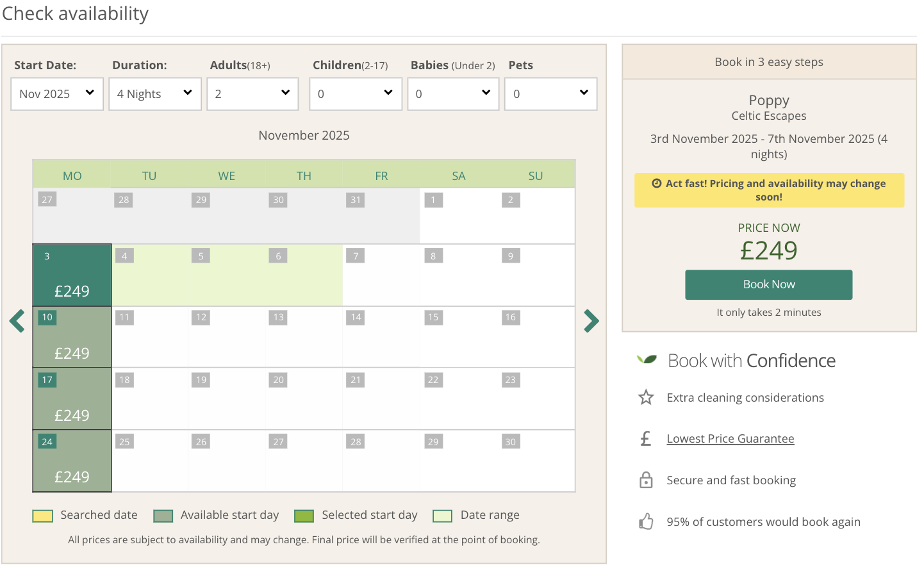Click the leaf icon next to Book with Confidence
The width and height of the screenshot is (924, 565).
click(647, 359)
